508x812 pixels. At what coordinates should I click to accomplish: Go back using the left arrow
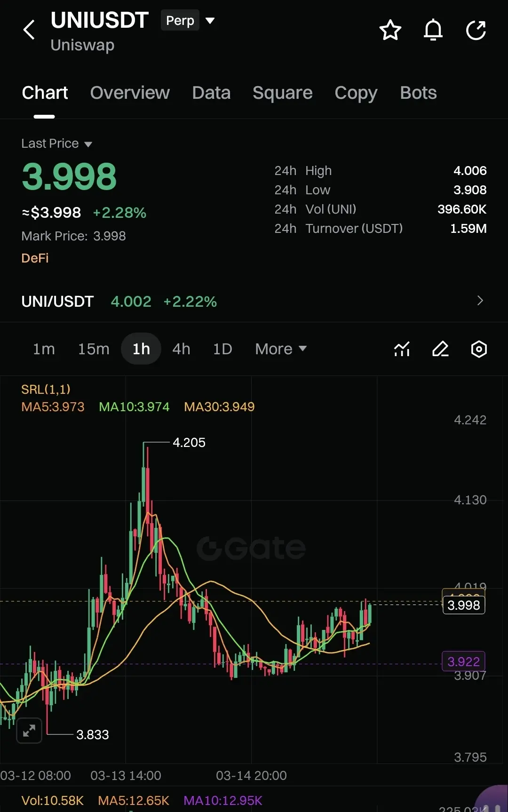click(29, 30)
